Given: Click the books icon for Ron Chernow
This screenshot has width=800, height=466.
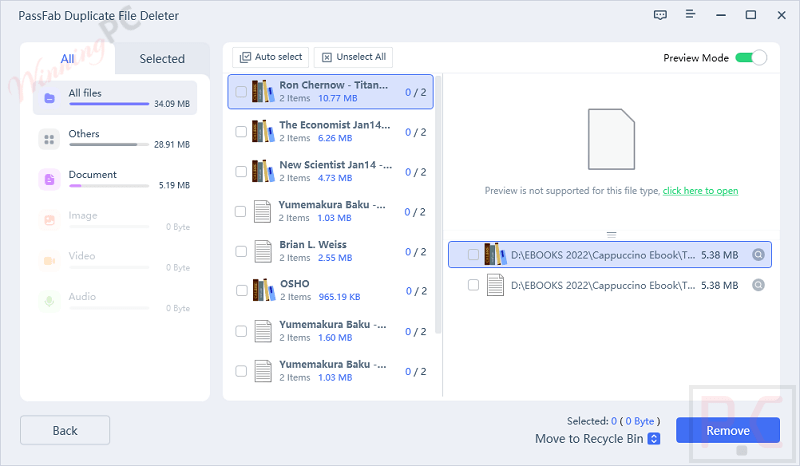Looking at the screenshot, I should coord(263,91).
